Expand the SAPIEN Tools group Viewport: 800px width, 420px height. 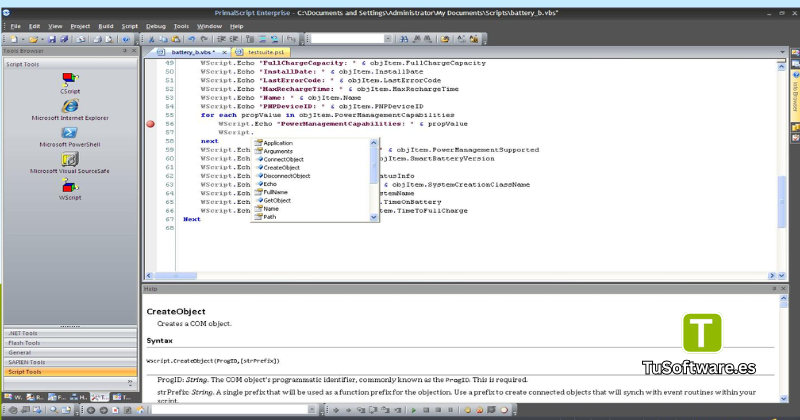[x=70, y=362]
